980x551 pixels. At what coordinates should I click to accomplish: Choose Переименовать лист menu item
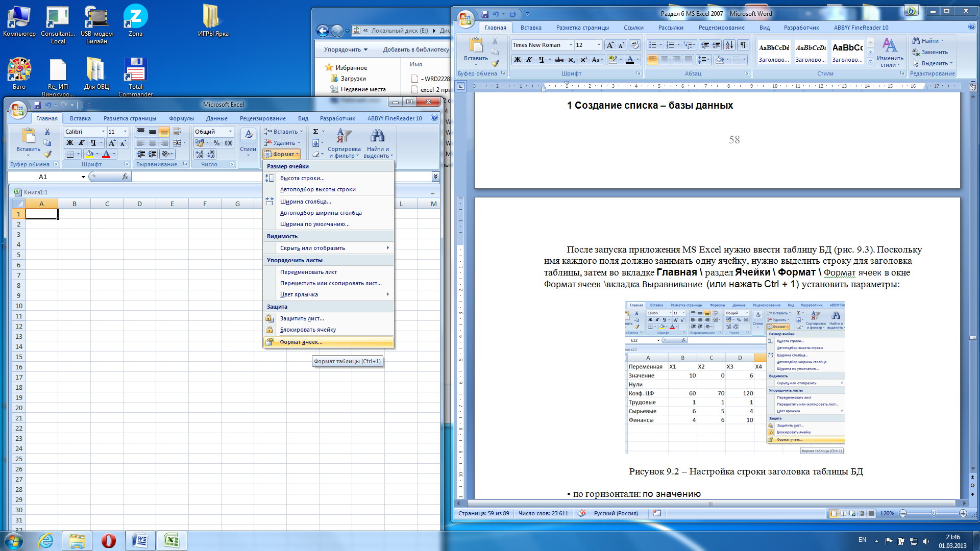328,272
